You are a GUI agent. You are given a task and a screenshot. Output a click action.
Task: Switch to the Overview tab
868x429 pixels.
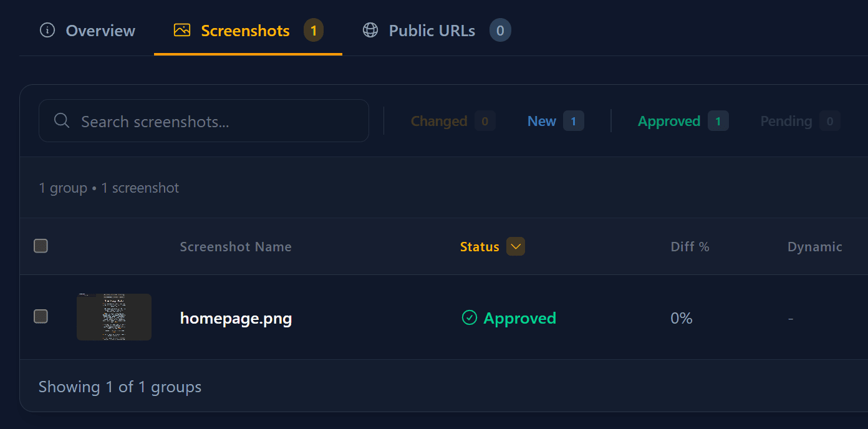[x=88, y=31]
